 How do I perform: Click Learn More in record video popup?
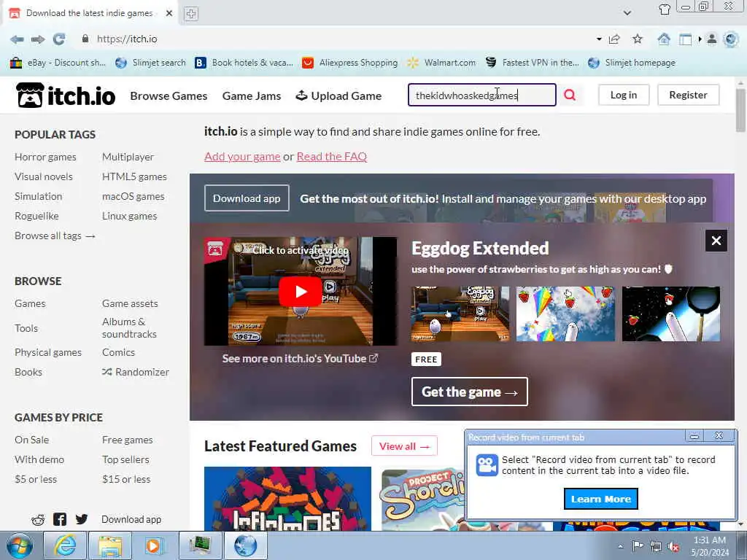(x=601, y=499)
